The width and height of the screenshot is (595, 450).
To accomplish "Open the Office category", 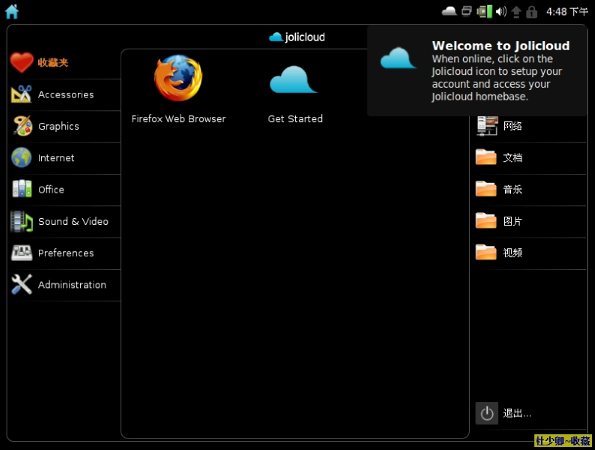I will pos(64,190).
